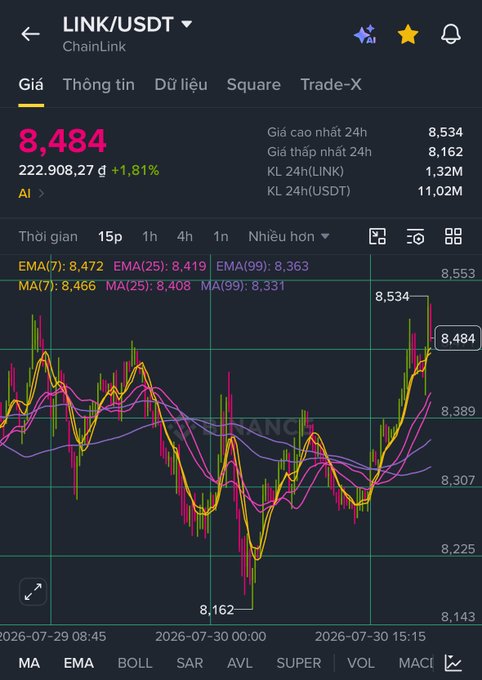Viewport: 482px width, 680px height.
Task: Click the KL 24h(LINK) value 1,32M
Action: 444,171
